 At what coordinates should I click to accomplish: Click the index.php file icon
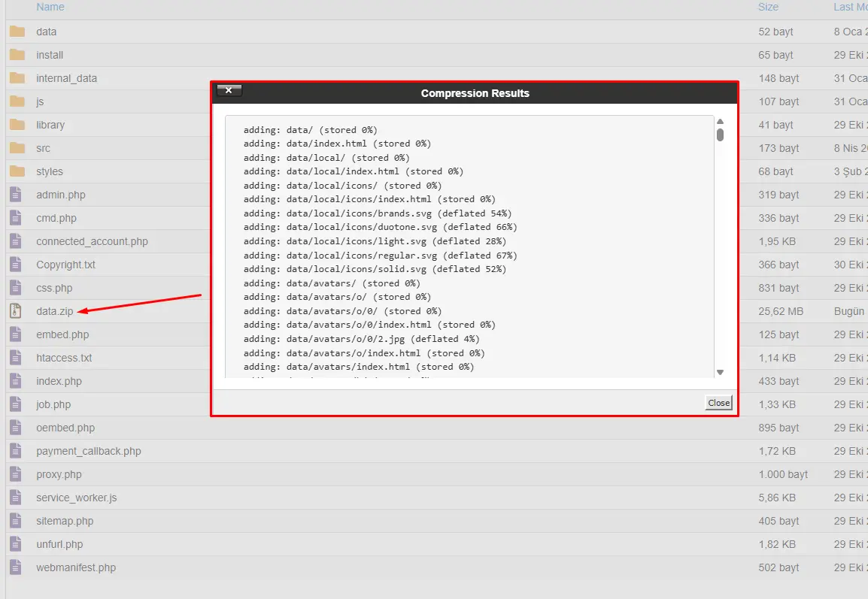click(16, 380)
